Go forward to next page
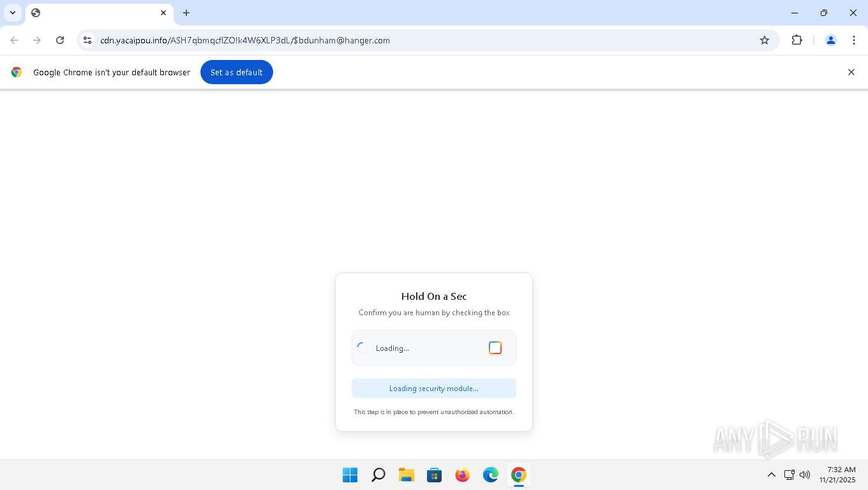Image resolution: width=868 pixels, height=490 pixels. click(x=37, y=40)
